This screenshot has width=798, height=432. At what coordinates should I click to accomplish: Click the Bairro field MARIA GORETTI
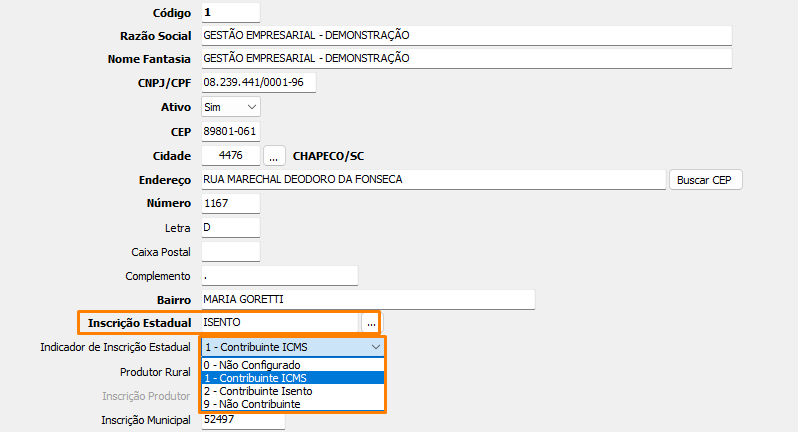click(368, 300)
